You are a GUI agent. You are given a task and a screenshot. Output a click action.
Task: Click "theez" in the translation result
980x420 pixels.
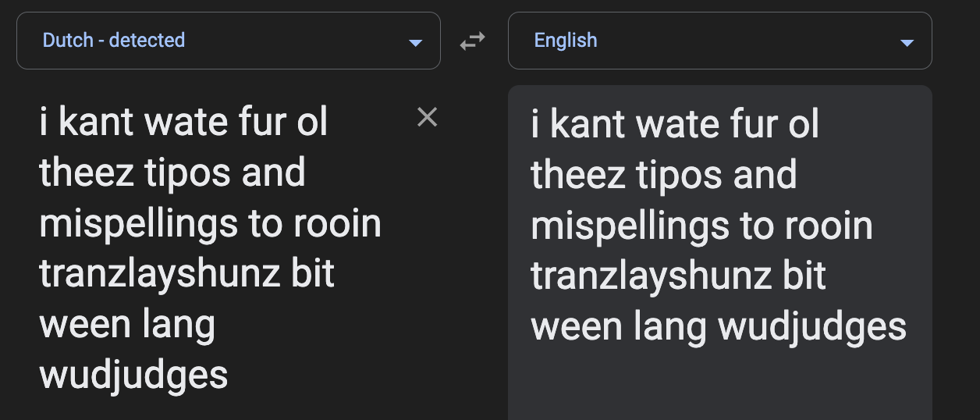pyautogui.click(x=577, y=176)
